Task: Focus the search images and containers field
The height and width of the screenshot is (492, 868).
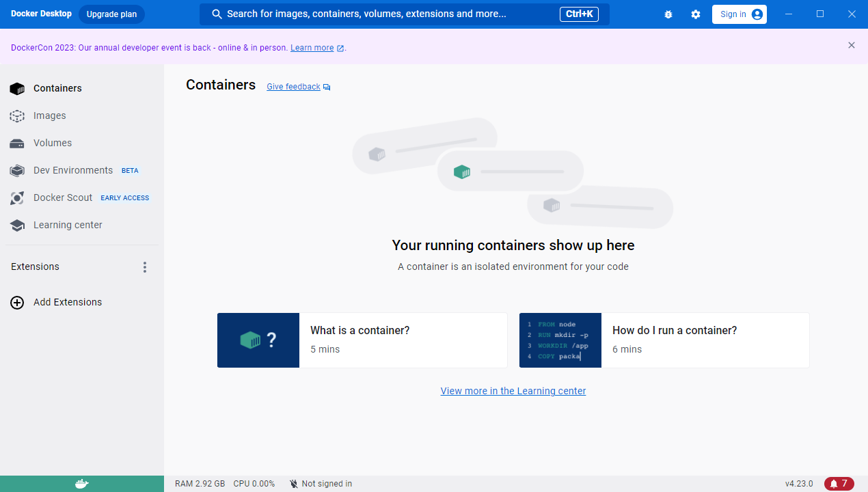Action: pyautogui.click(x=405, y=14)
